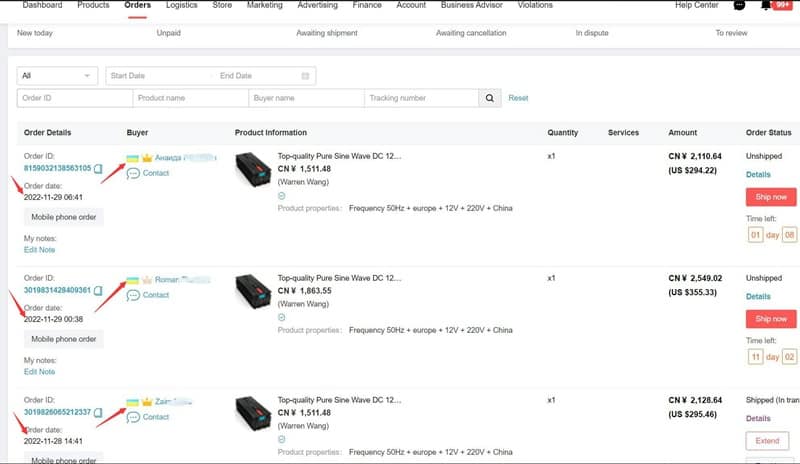Open the All filter dropdown
The image size is (800, 464).
tap(57, 76)
